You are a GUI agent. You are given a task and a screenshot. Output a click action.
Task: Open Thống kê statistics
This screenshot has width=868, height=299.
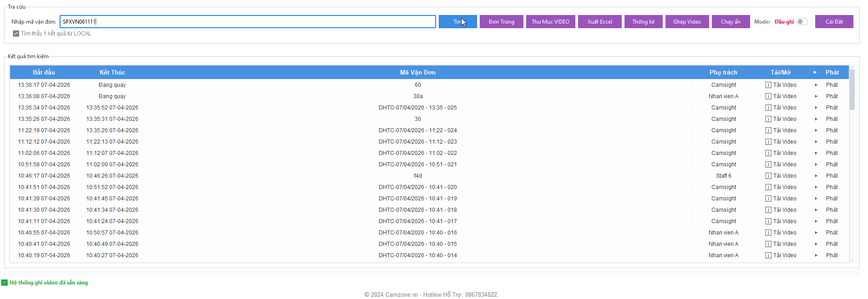[x=643, y=22]
